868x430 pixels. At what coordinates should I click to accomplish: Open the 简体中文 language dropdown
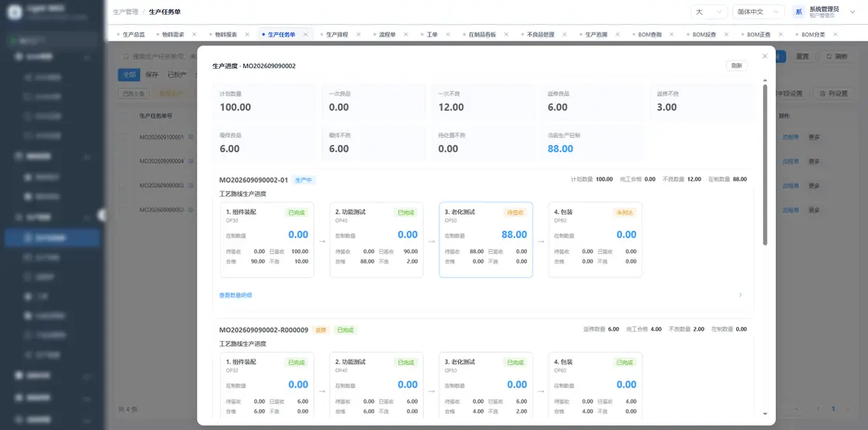click(759, 12)
